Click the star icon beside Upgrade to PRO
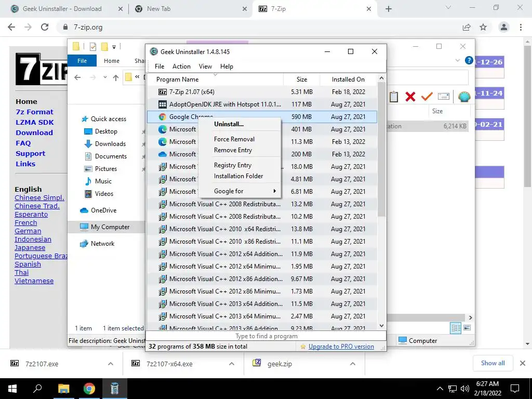 coord(303,347)
